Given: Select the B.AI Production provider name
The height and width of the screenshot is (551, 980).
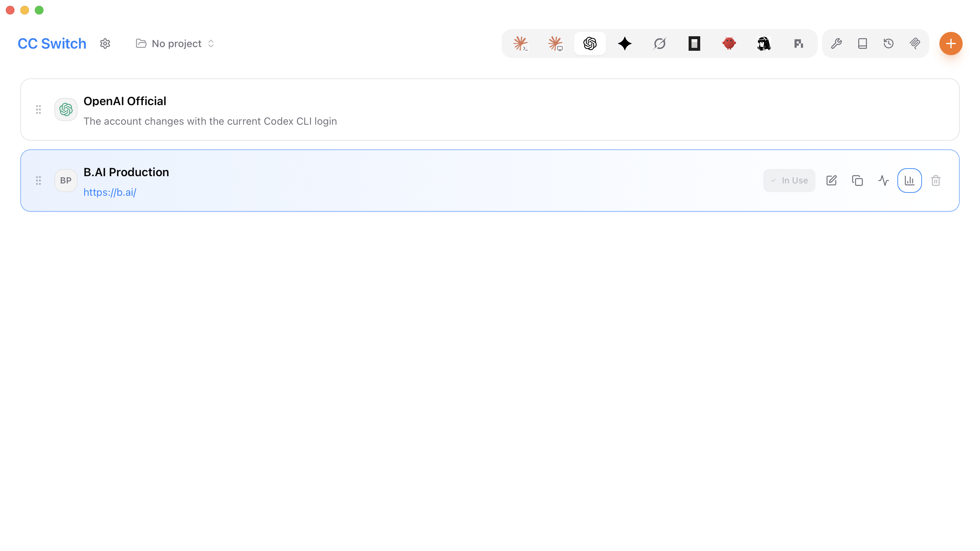Looking at the screenshot, I should point(126,172).
